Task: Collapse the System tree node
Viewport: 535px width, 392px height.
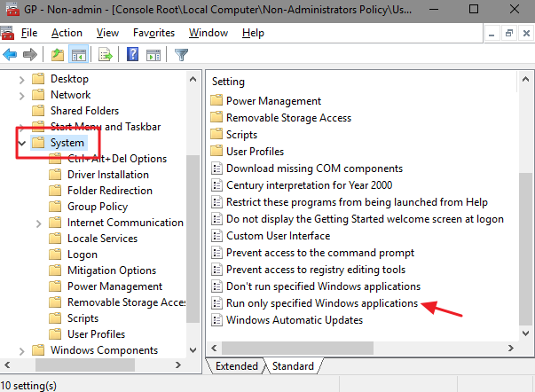Action: point(21,143)
